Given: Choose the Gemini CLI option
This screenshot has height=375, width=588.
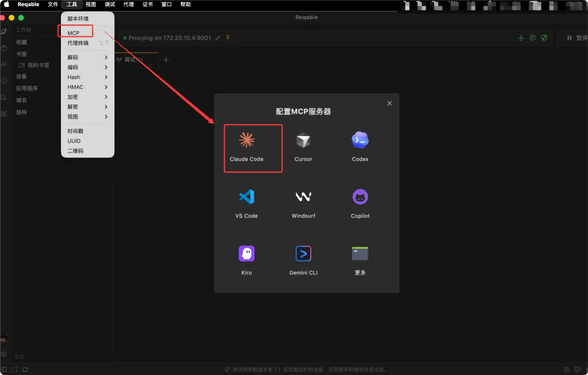Looking at the screenshot, I should [x=303, y=261].
